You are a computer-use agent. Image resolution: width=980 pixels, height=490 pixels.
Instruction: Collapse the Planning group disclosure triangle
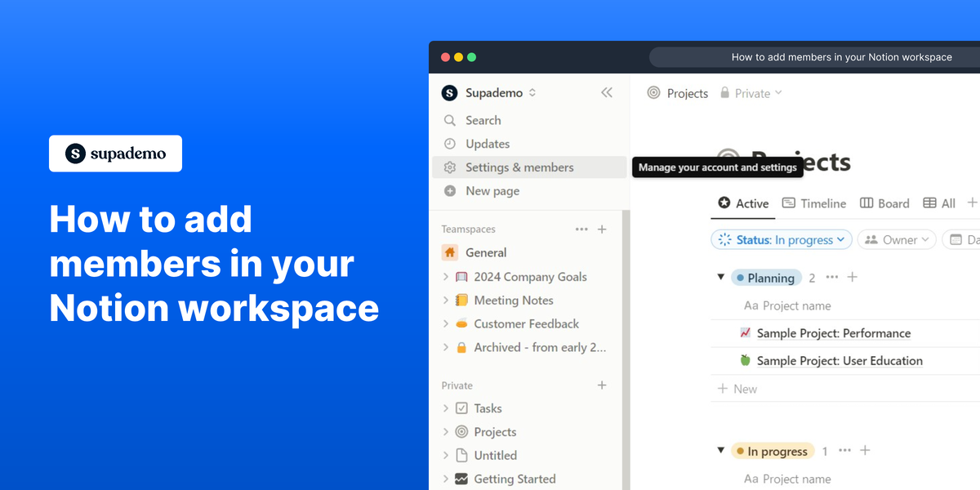pyautogui.click(x=720, y=278)
